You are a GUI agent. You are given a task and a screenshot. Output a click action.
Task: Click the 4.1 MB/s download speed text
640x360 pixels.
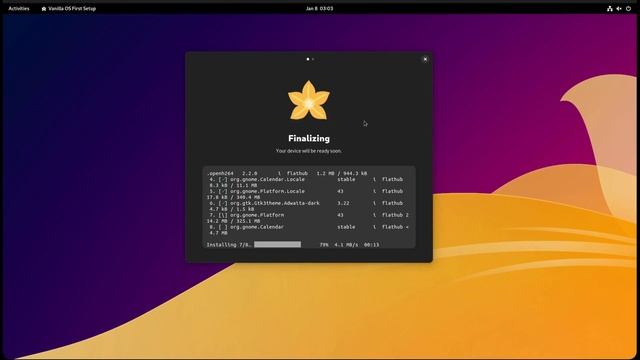coord(346,244)
